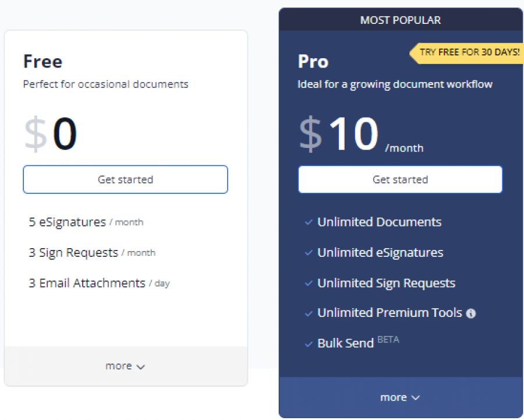Click the checkmark next to Unlimited Sign Requests
This screenshot has width=524, height=420.
[x=309, y=283]
